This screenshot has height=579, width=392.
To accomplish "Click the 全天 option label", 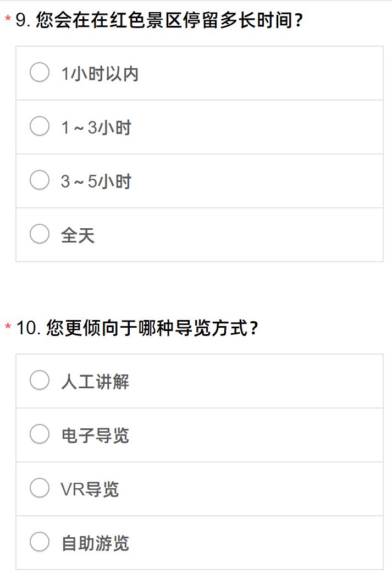I will [78, 235].
